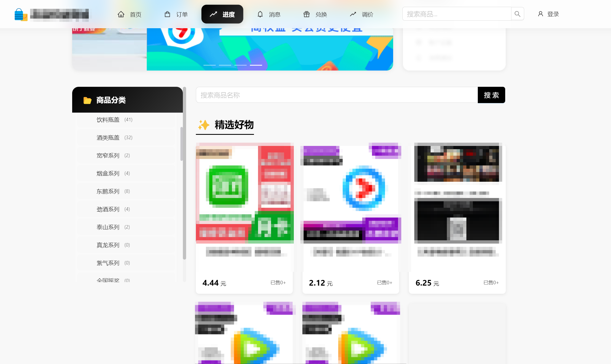This screenshot has width=611, height=364.
Task: Click the shopping bag icon for 订单
Action: (x=167, y=14)
